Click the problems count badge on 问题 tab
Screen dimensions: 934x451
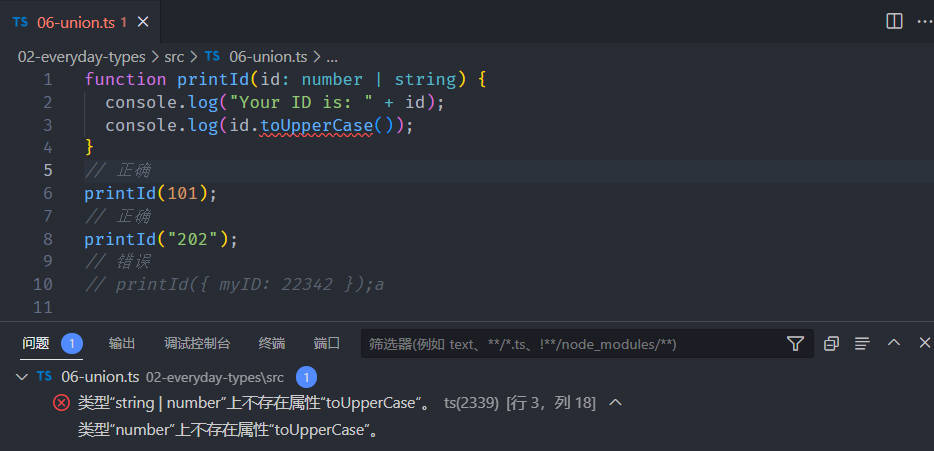(71, 344)
